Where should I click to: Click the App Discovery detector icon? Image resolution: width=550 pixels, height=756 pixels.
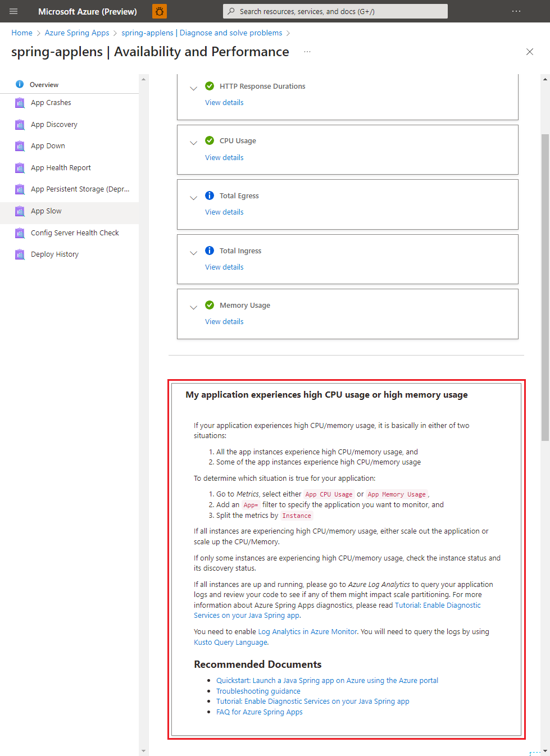pyautogui.click(x=20, y=125)
